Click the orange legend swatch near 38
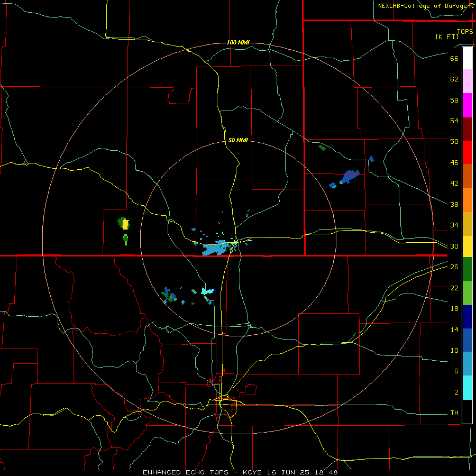Image resolution: width=476 pixels, height=476 pixels. [467, 200]
